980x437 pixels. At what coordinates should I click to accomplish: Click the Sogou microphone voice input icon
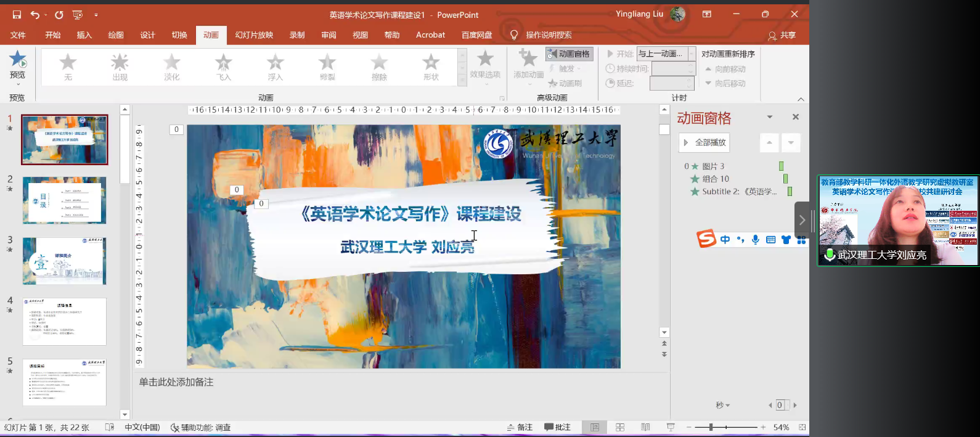(755, 240)
